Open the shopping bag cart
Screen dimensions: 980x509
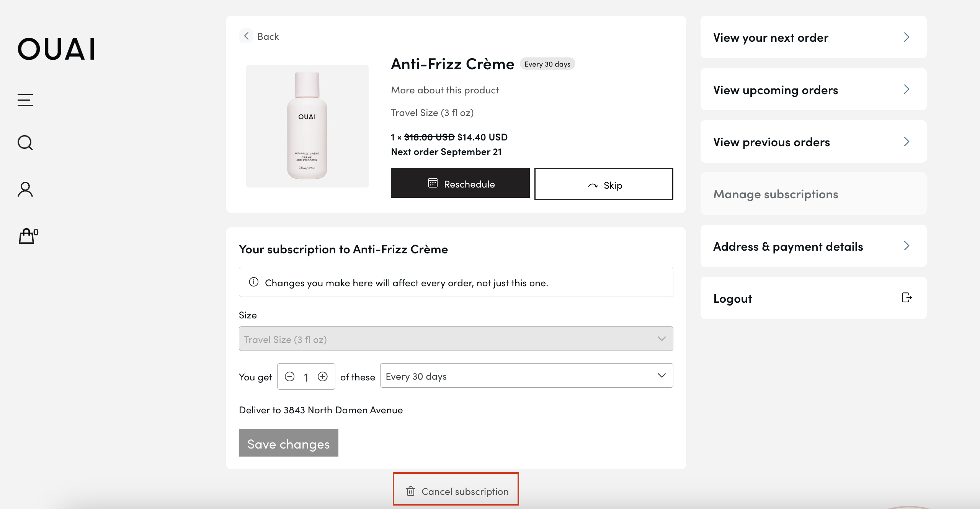point(28,236)
